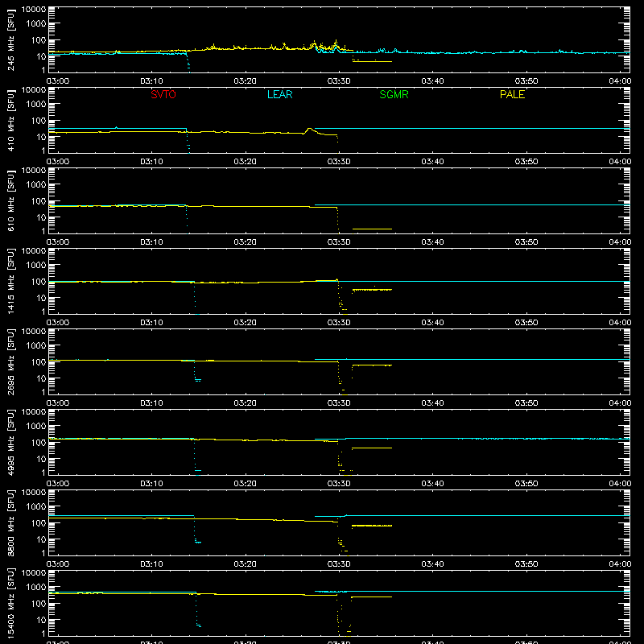Click the red SVTO station label

click(163, 94)
